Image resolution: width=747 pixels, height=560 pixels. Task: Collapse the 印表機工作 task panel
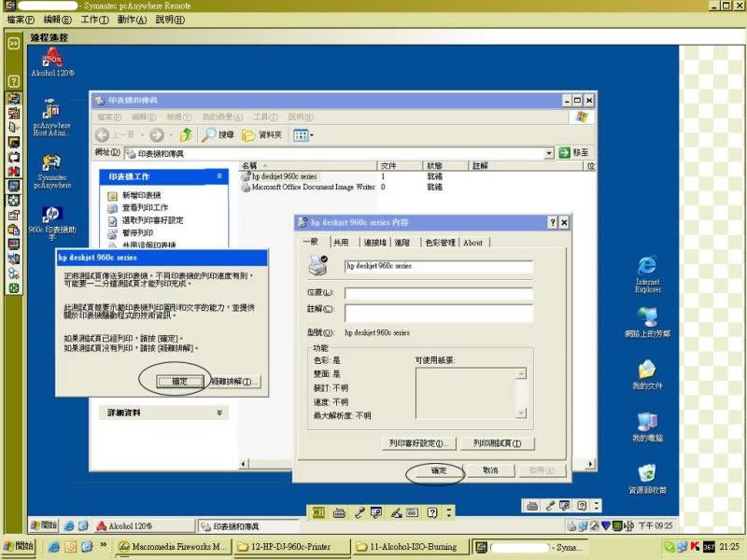pos(219,176)
